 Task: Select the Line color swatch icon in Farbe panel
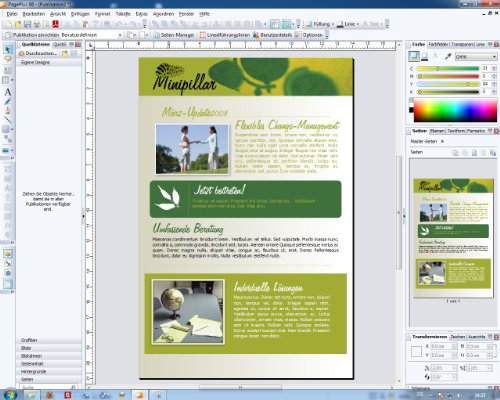tap(425, 57)
